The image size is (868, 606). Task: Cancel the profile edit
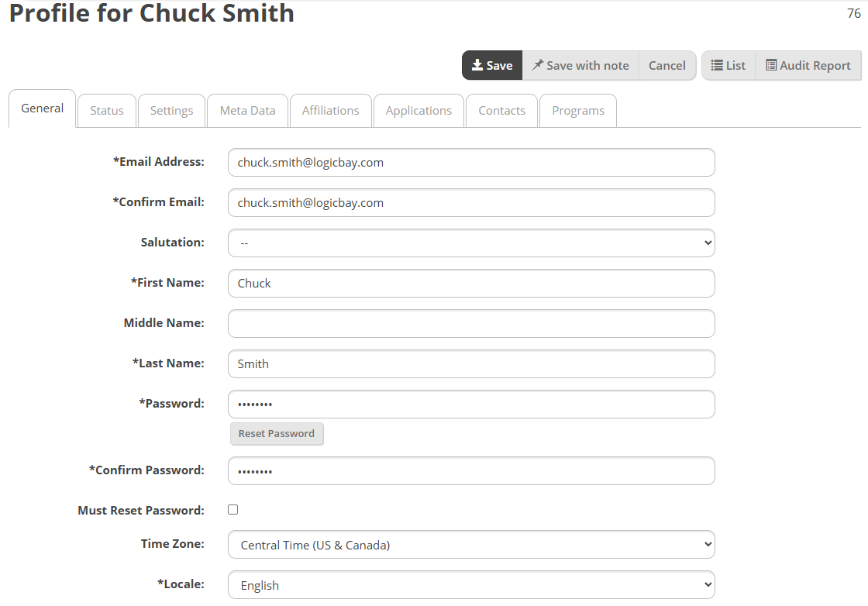click(x=667, y=65)
